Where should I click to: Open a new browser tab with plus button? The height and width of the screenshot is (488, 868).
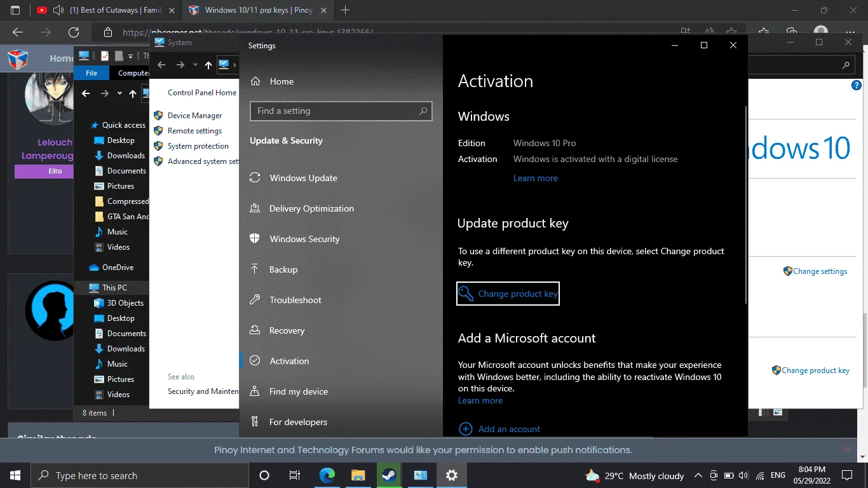click(x=346, y=10)
